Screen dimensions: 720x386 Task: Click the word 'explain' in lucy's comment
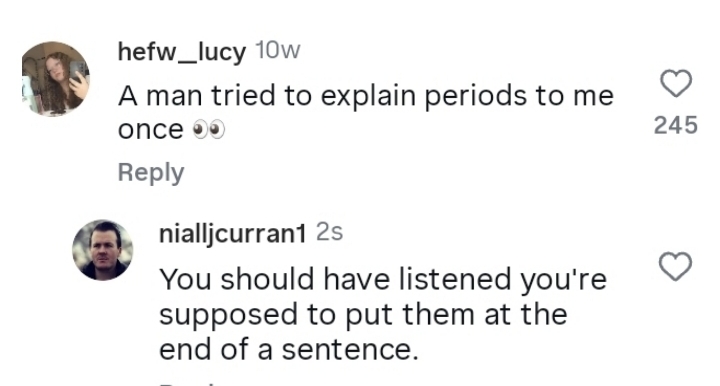(x=368, y=96)
